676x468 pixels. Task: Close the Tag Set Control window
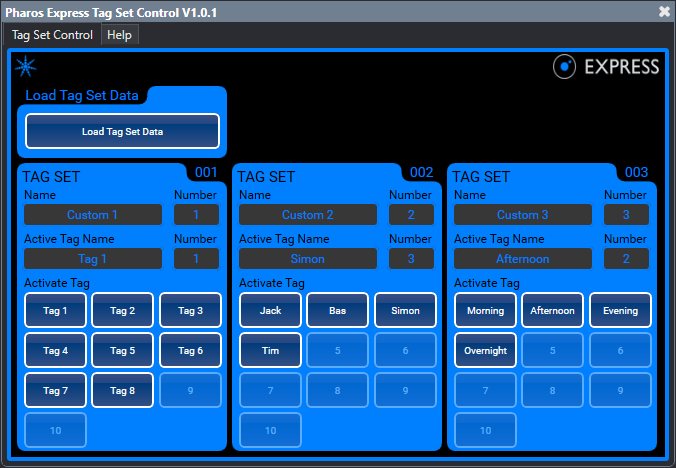click(x=664, y=12)
